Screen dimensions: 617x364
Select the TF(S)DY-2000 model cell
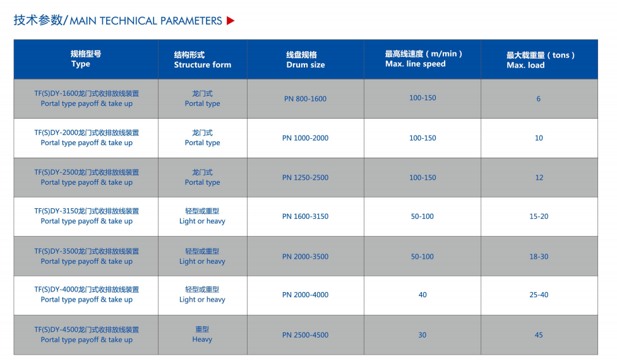coord(87,138)
